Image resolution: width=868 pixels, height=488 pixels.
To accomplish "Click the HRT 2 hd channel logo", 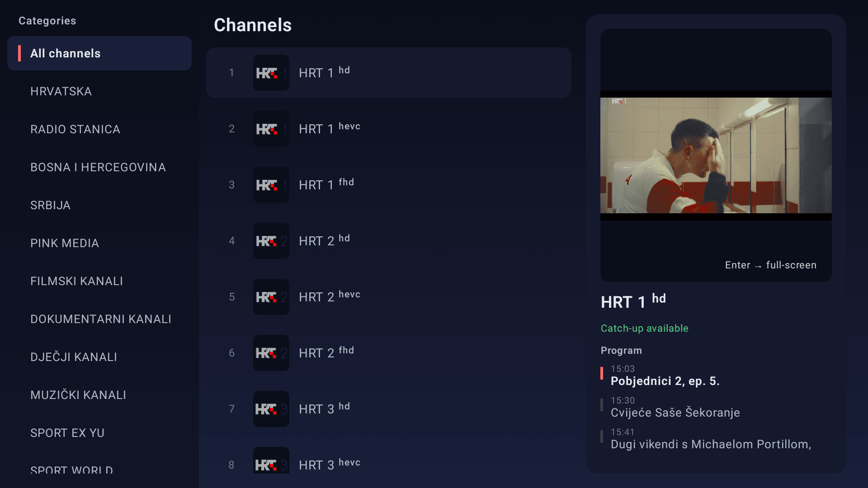I will [x=271, y=241].
